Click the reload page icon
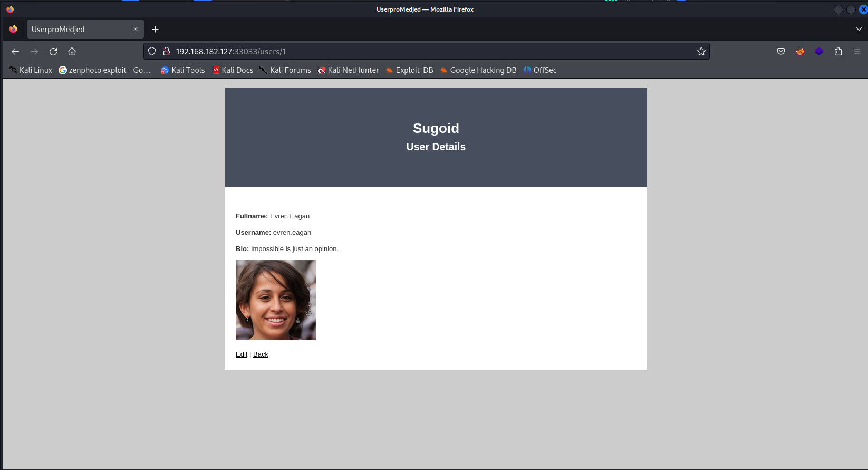This screenshot has width=868, height=470. [x=53, y=52]
